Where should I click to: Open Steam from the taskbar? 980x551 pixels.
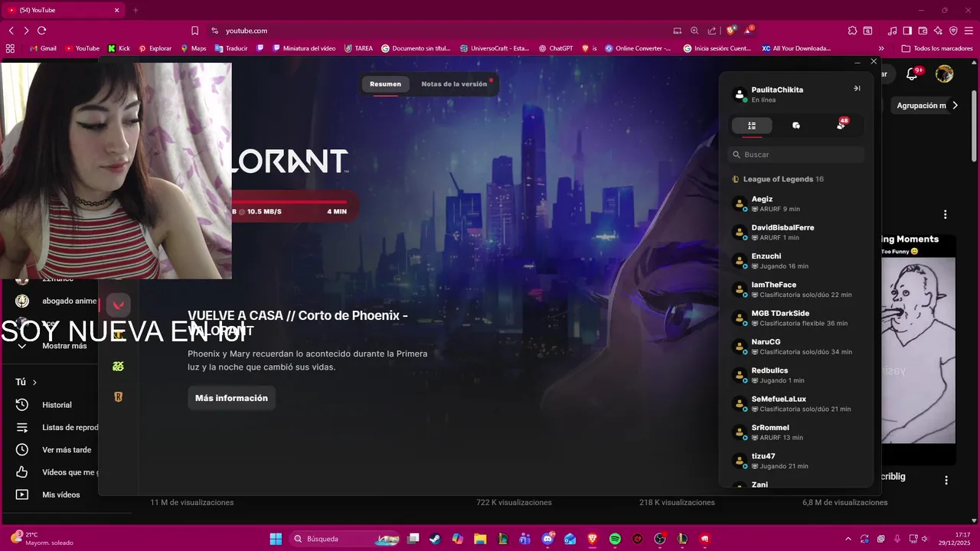click(x=435, y=539)
